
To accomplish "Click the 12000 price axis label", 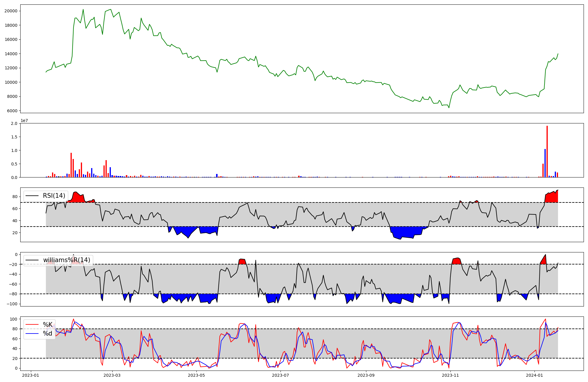I will click(11, 68).
